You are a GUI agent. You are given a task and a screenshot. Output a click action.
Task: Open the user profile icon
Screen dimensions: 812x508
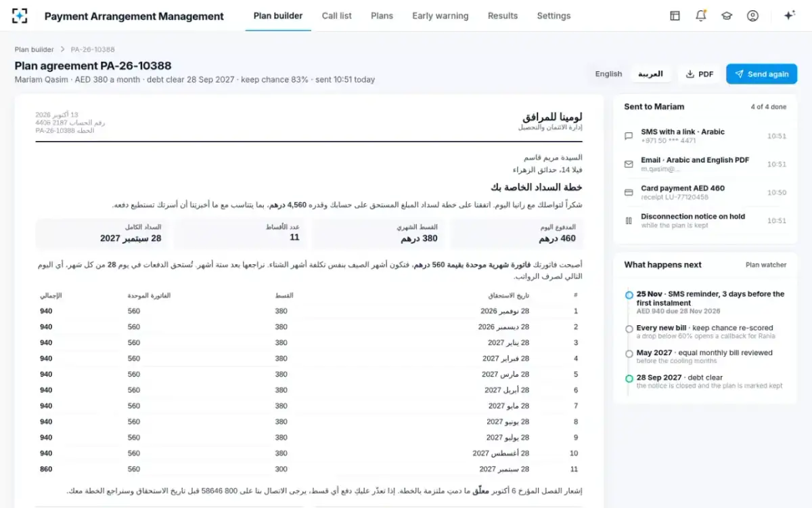[752, 16]
